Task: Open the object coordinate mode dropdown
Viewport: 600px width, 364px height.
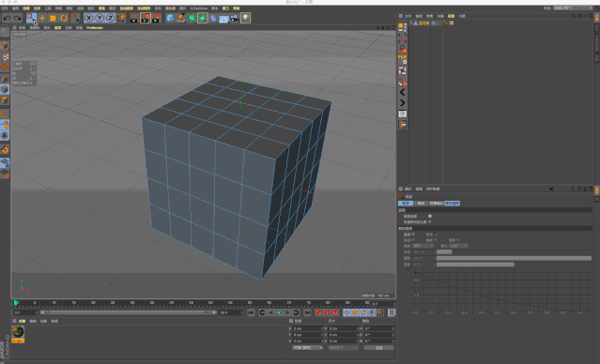Action: [x=307, y=348]
